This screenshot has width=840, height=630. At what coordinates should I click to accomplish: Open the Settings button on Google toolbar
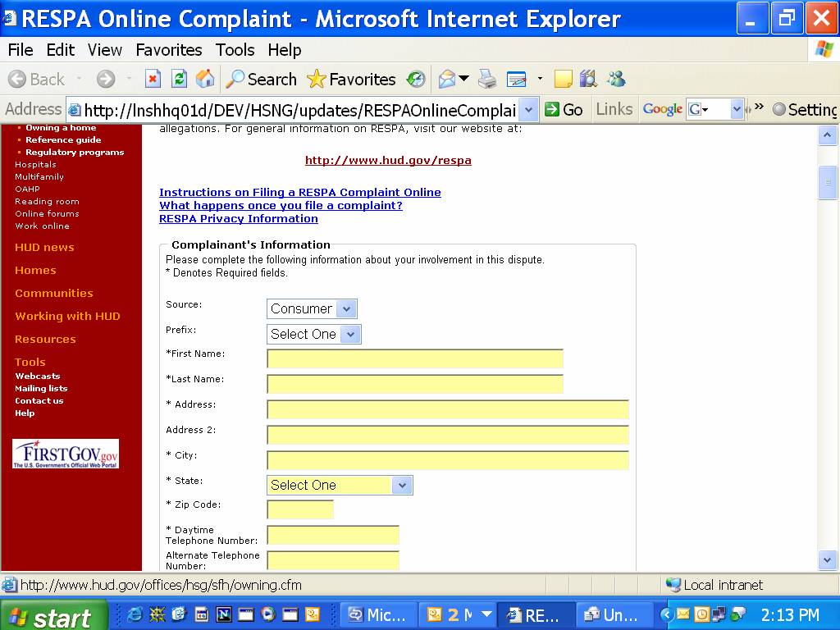806,110
